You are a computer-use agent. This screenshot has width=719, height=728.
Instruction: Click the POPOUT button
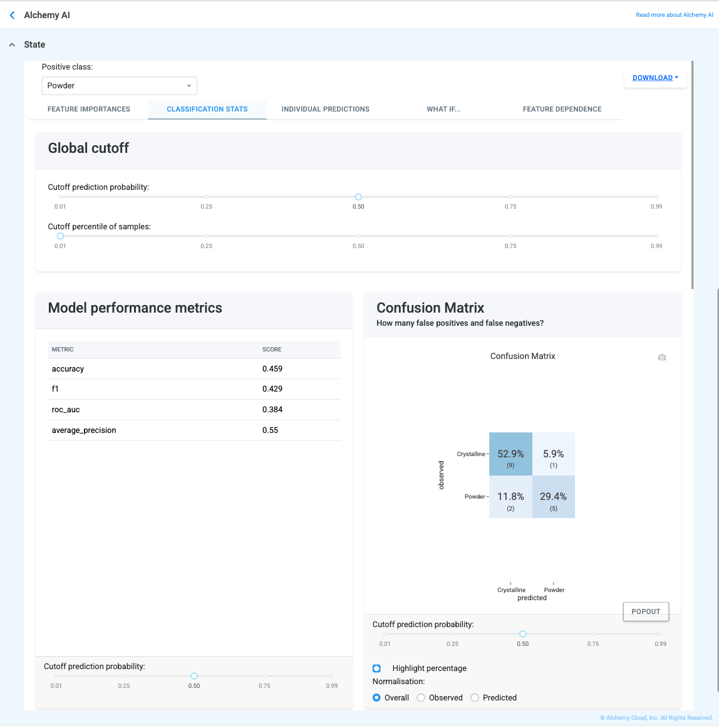click(646, 611)
